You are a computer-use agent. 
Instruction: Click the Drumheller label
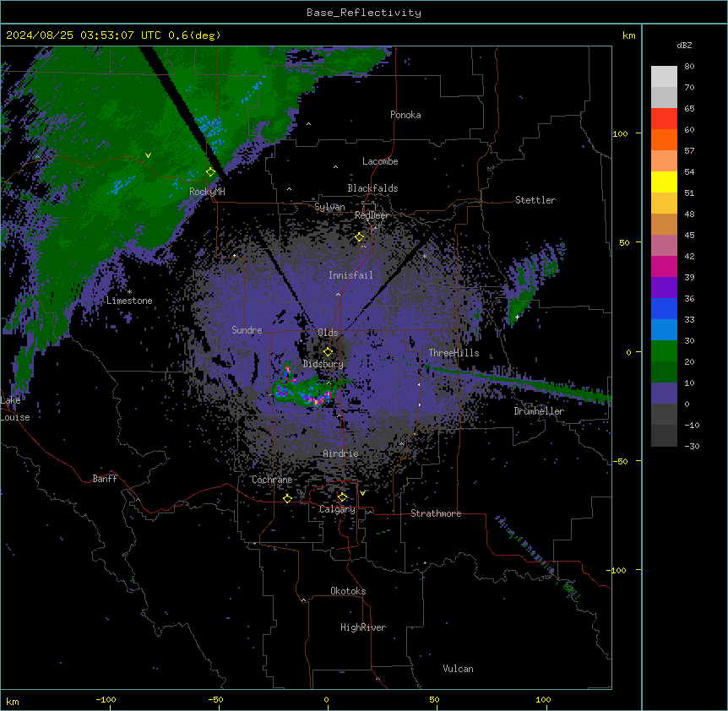(x=539, y=411)
